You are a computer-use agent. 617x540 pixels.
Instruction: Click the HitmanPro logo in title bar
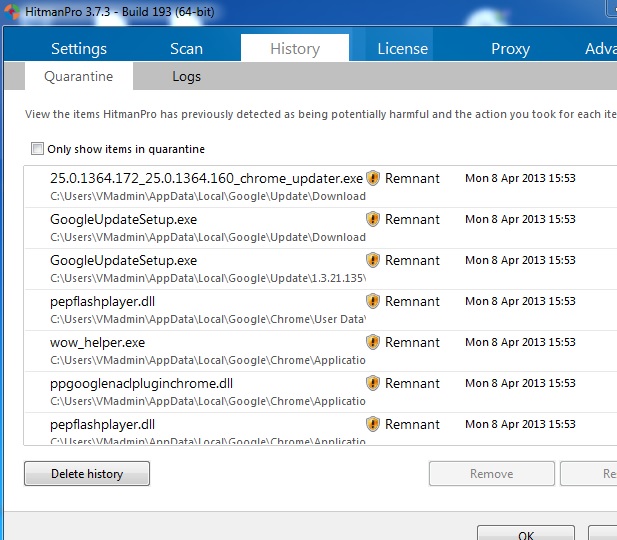pos(12,11)
